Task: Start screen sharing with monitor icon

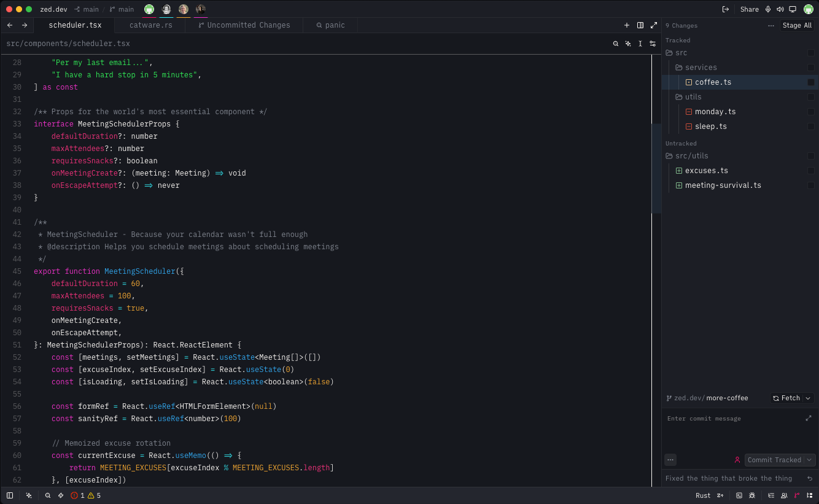Action: pos(793,9)
